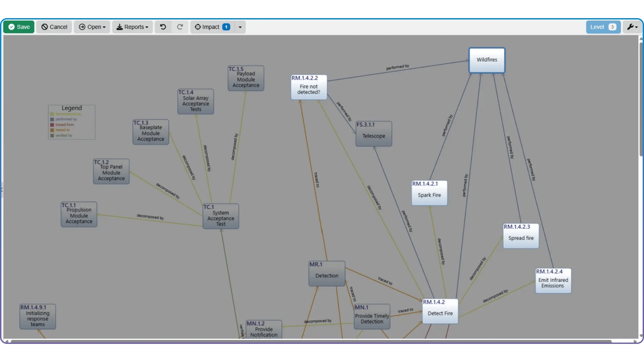Click 'decomposed by' label near TC.1.1 link
This screenshot has height=362, width=644.
coord(150,217)
